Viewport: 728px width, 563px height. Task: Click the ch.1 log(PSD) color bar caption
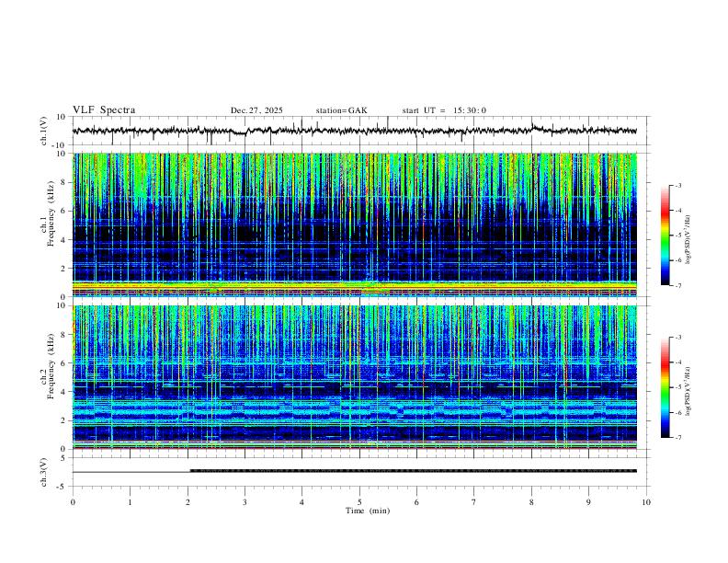tap(688, 240)
